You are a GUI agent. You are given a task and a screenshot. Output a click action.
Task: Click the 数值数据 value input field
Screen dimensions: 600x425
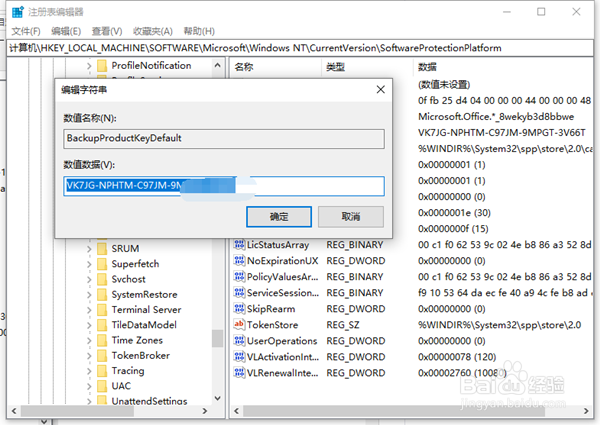(x=224, y=186)
